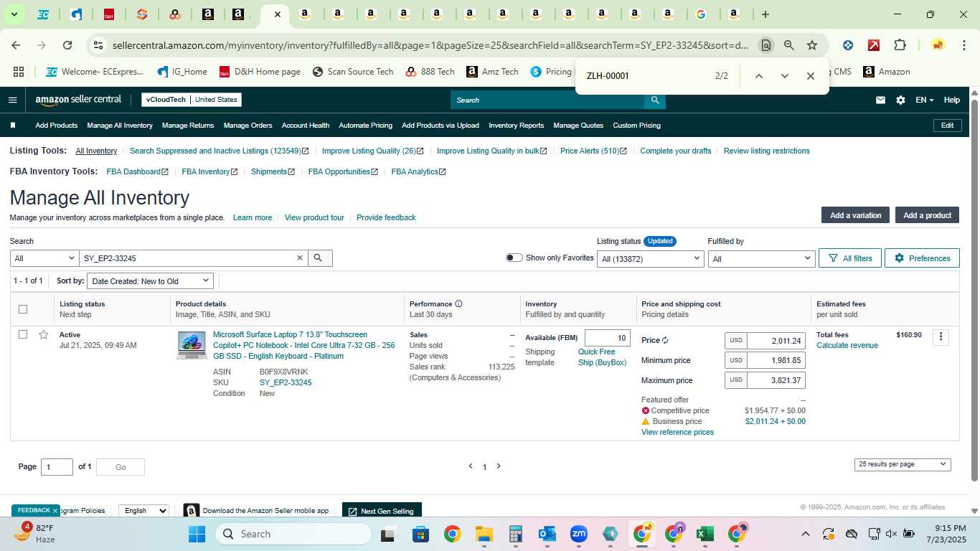Click the Add a product button
980x551 pixels.
pyautogui.click(x=927, y=215)
